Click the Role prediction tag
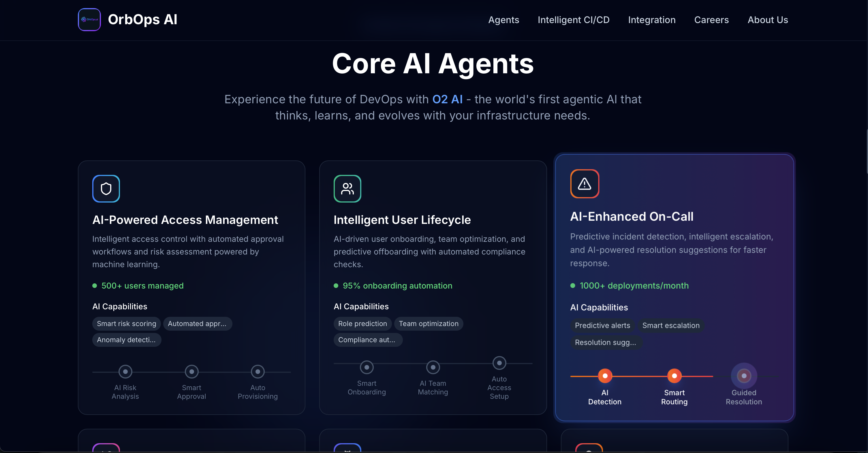This screenshot has height=453, width=868. tap(362, 323)
